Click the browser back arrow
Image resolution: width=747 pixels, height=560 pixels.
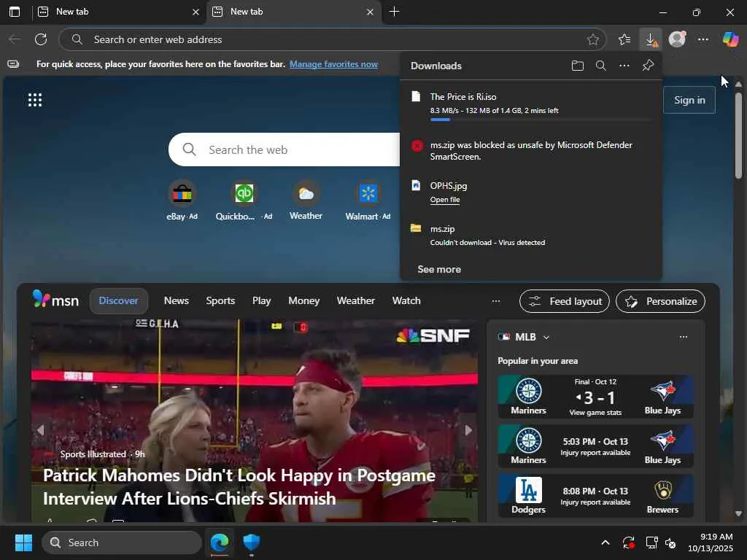tap(15, 39)
